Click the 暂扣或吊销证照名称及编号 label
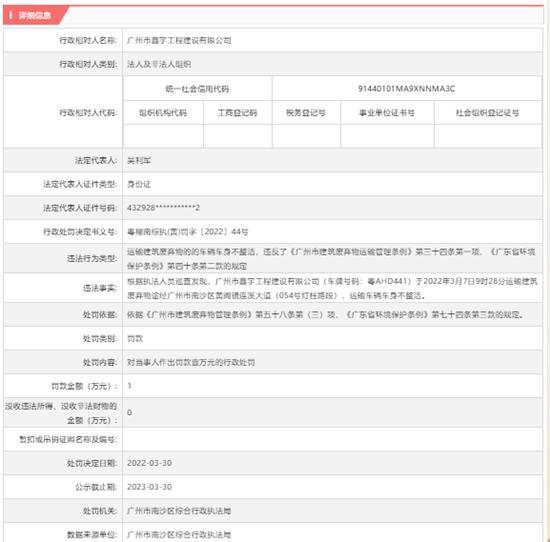The height and width of the screenshot is (542, 550). (x=68, y=439)
